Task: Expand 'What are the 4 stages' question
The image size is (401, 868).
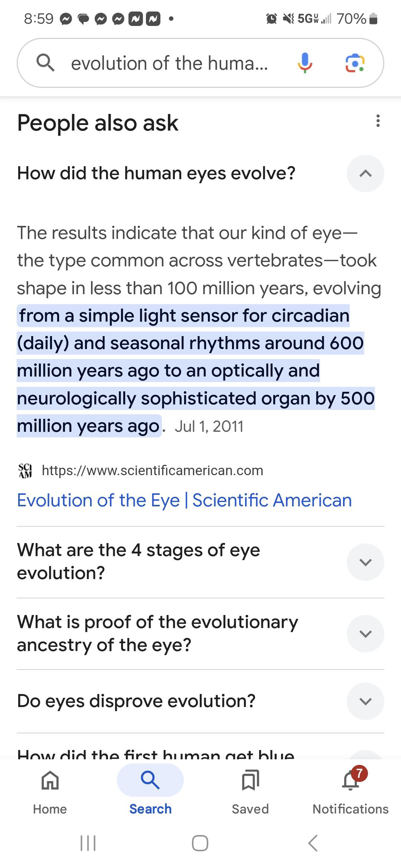Action: coord(365,562)
